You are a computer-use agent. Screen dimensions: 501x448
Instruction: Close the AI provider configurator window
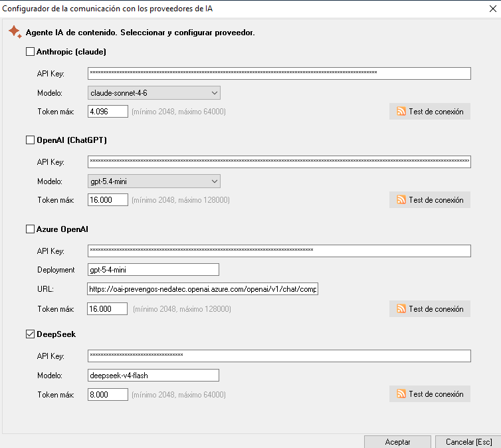tap(492, 9)
